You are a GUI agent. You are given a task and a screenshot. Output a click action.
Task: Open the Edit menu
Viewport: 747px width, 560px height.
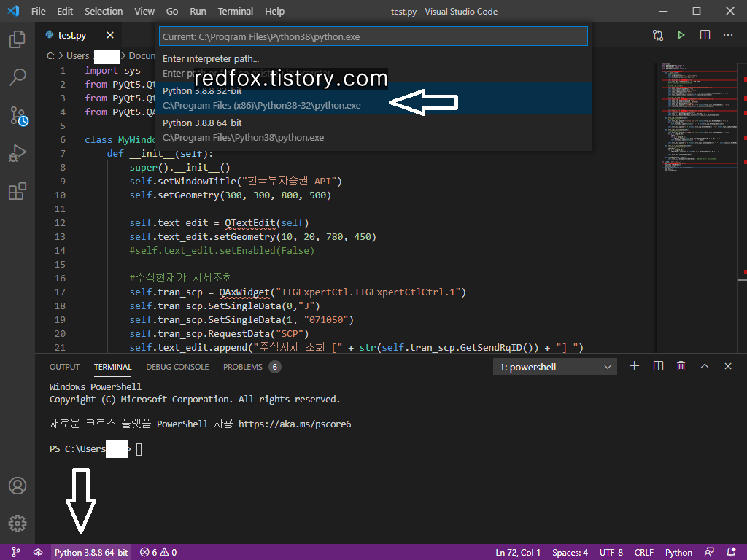click(65, 12)
